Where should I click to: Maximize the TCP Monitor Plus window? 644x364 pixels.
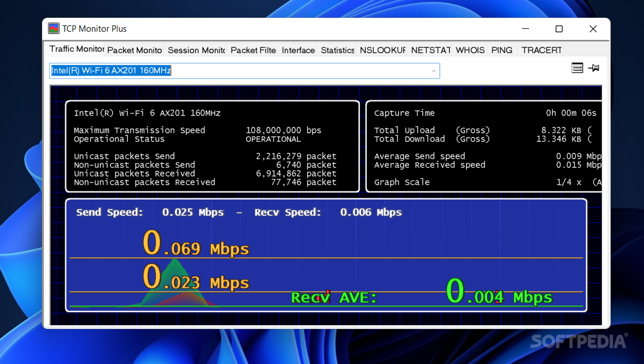[559, 29]
